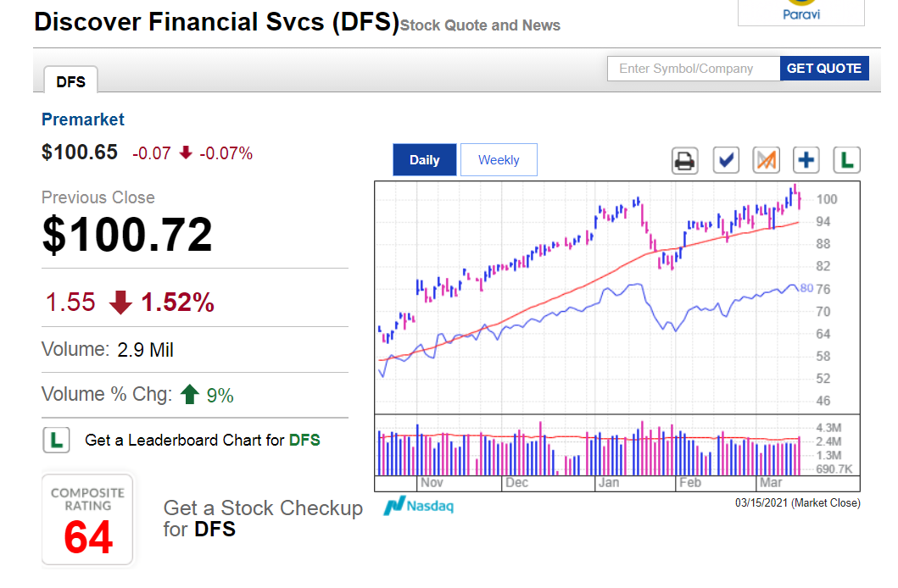Click the 03/15/2021 (Market Close) date label

coord(798,502)
